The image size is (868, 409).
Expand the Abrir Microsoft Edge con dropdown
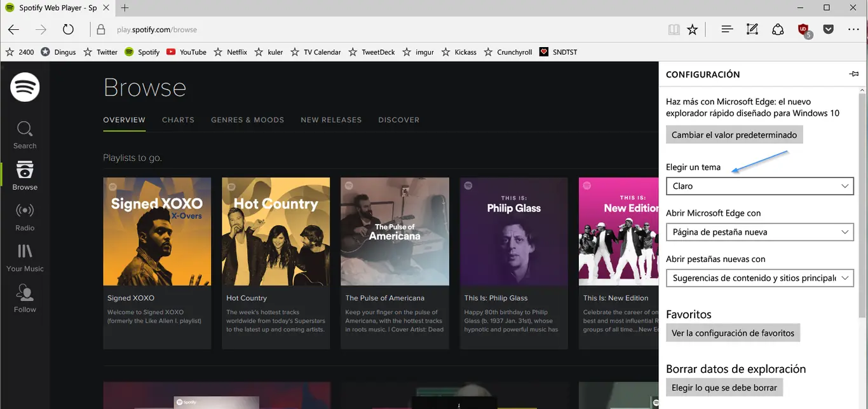click(759, 232)
